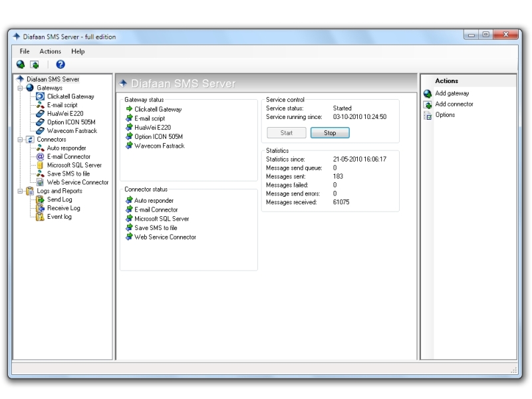
Task: Click the Logs and Reports clipboard icon
Action: click(x=30, y=191)
